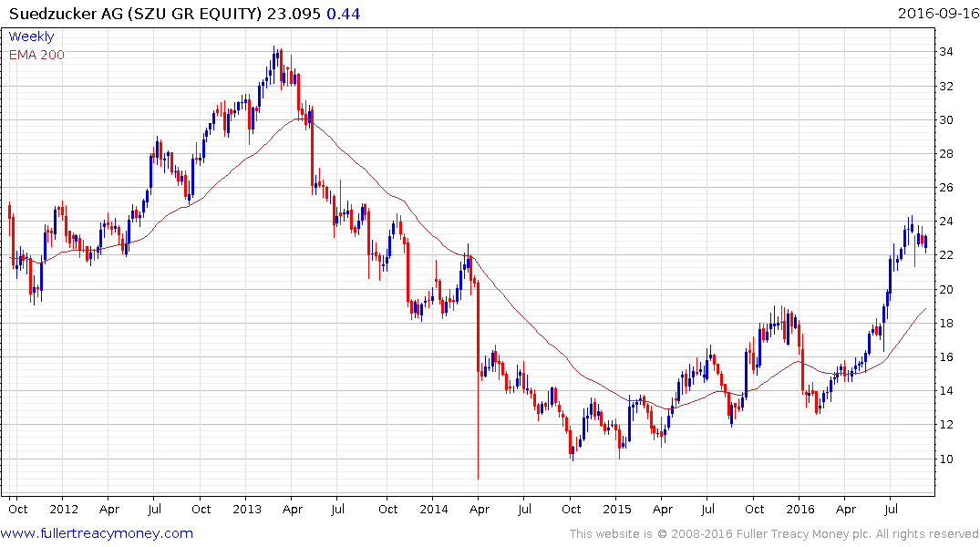Viewport: 980px width, 547px height.
Task: Click the 'EMA 200' legend label
Action: pyautogui.click(x=36, y=55)
